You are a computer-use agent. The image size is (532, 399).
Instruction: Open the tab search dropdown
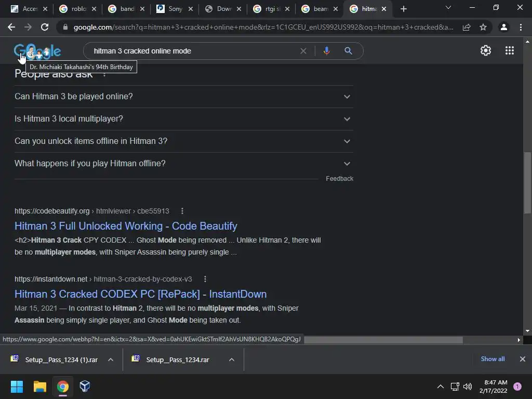(448, 7)
